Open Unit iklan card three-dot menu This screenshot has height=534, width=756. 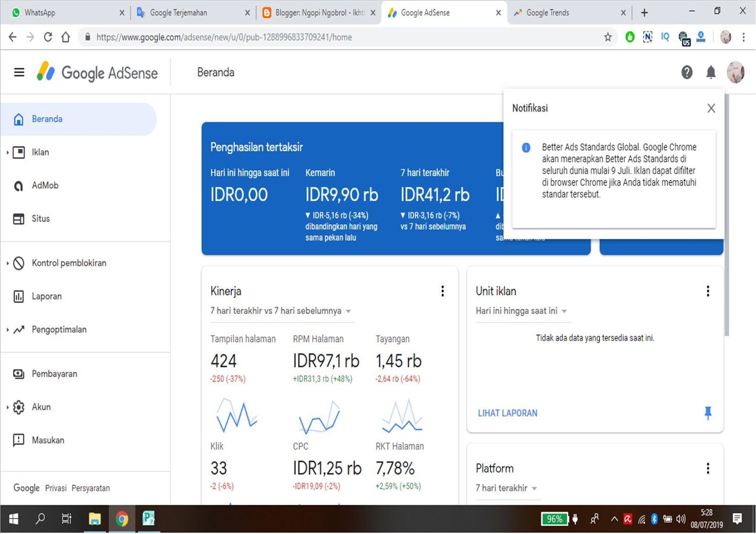point(708,291)
